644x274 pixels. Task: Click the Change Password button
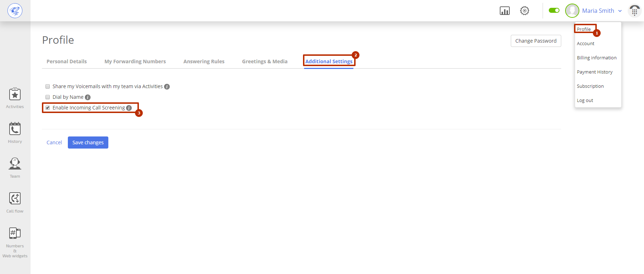click(x=536, y=41)
